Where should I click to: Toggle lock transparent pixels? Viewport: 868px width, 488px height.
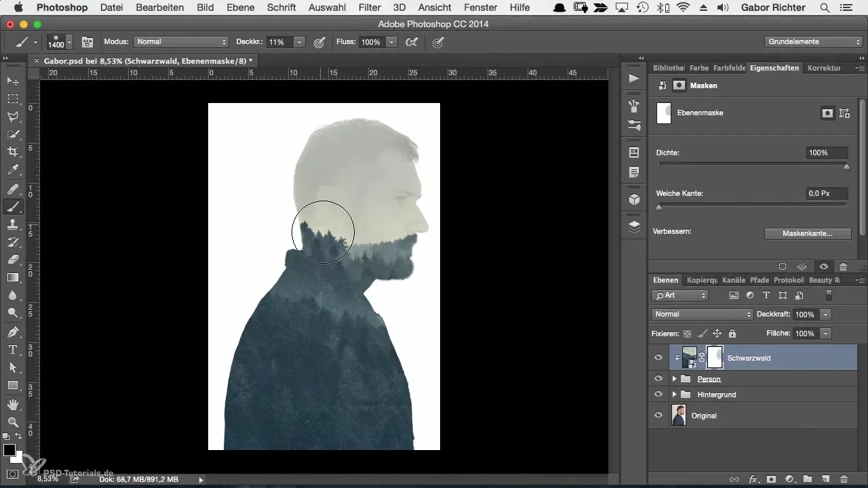coord(687,333)
